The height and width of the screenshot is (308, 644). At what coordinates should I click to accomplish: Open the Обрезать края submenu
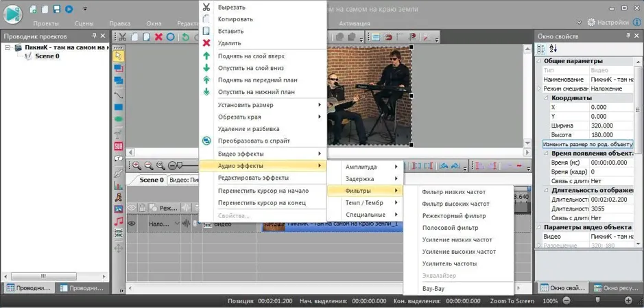263,117
